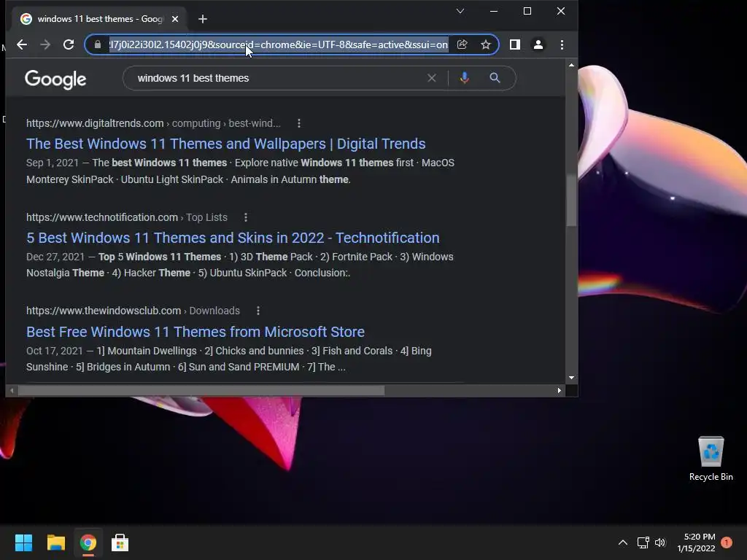Reload the page with refresh icon
The image size is (747, 560).
tap(69, 44)
